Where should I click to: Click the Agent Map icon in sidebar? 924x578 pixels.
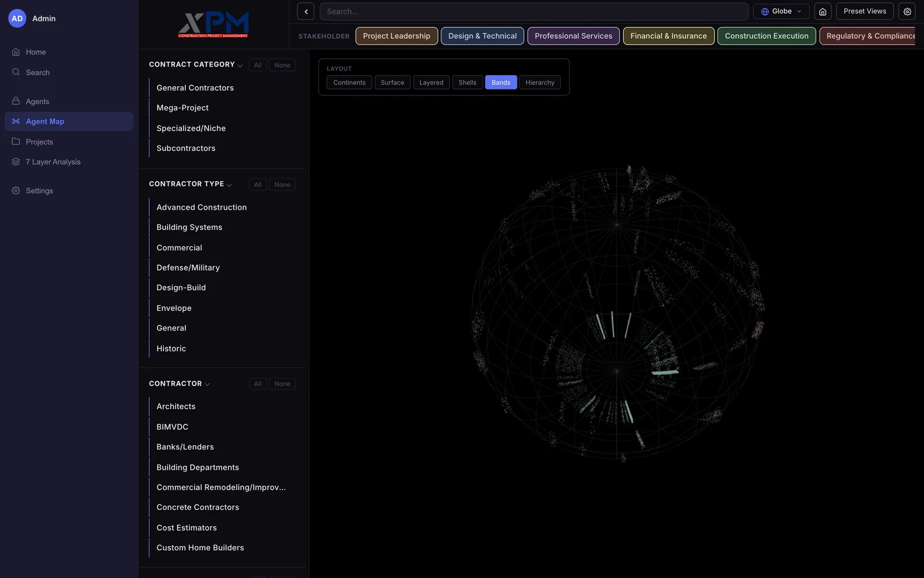click(16, 121)
